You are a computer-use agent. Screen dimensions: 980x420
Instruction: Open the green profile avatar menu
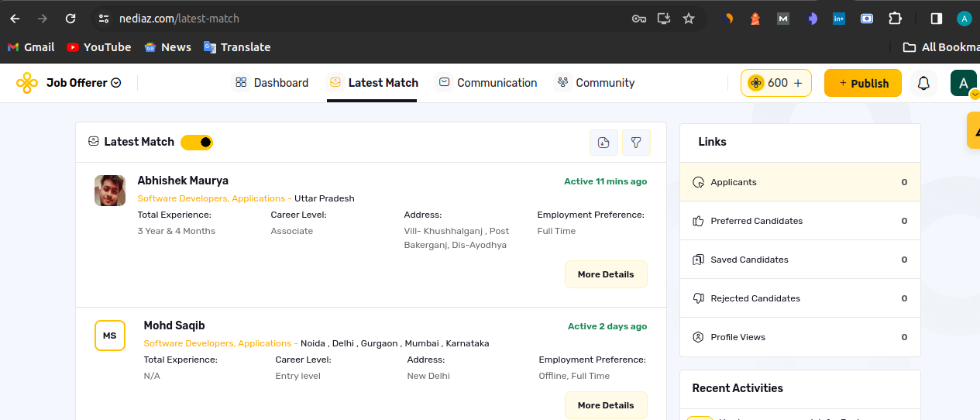coord(963,83)
